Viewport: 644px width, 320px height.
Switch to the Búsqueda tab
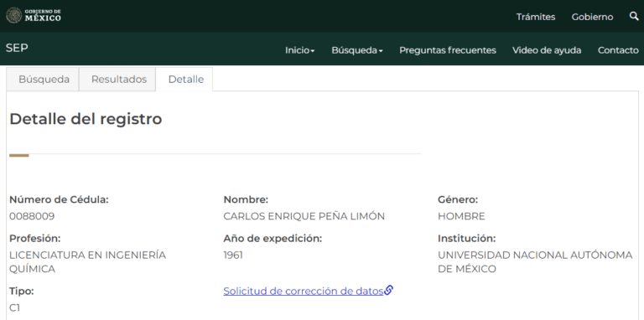[43, 80]
